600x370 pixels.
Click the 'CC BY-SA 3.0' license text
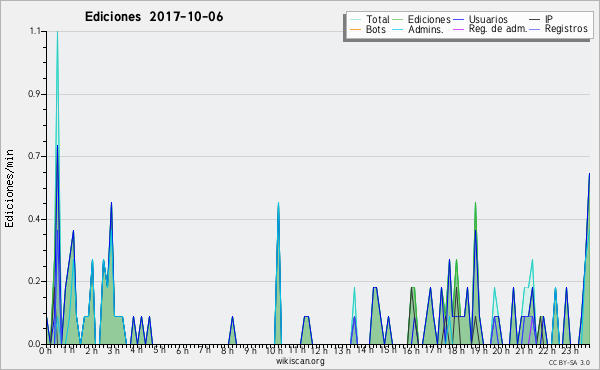point(569,363)
